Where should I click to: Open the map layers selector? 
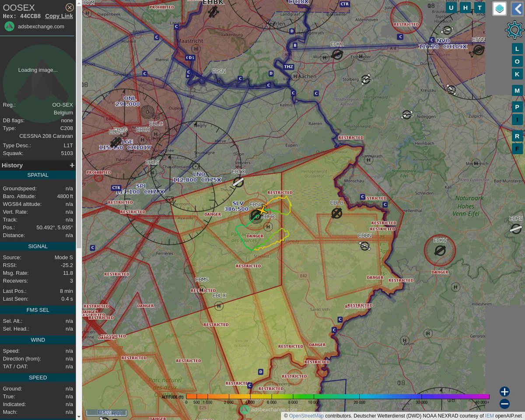tap(500, 8)
